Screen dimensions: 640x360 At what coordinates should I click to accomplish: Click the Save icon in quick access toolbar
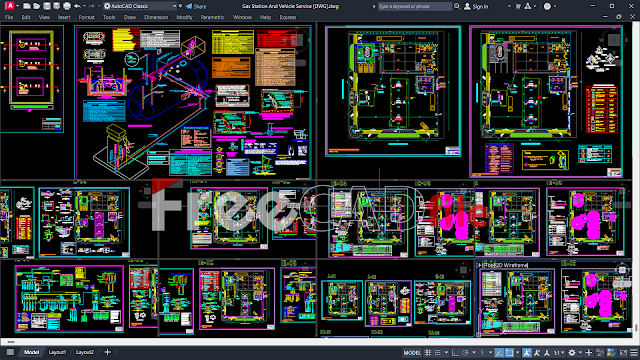[x=47, y=6]
